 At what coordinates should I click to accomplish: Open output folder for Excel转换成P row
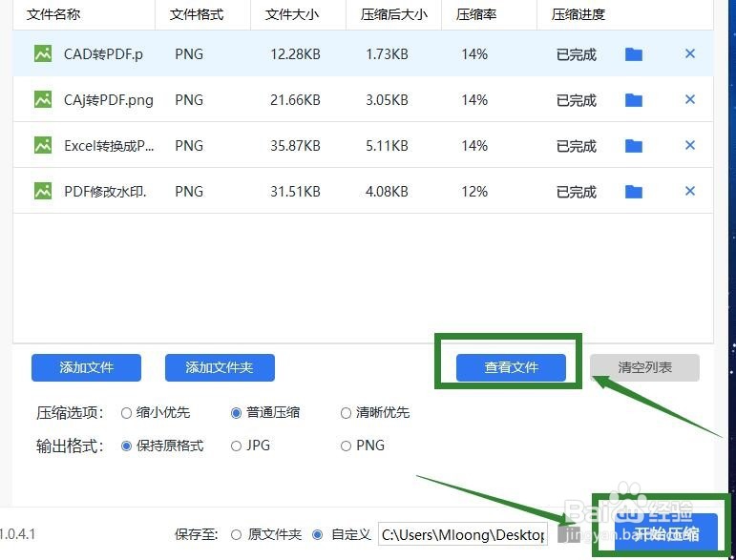click(634, 146)
